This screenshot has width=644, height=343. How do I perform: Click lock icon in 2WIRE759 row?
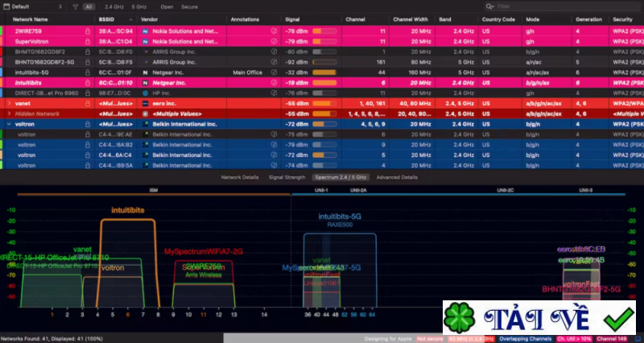(88, 31)
